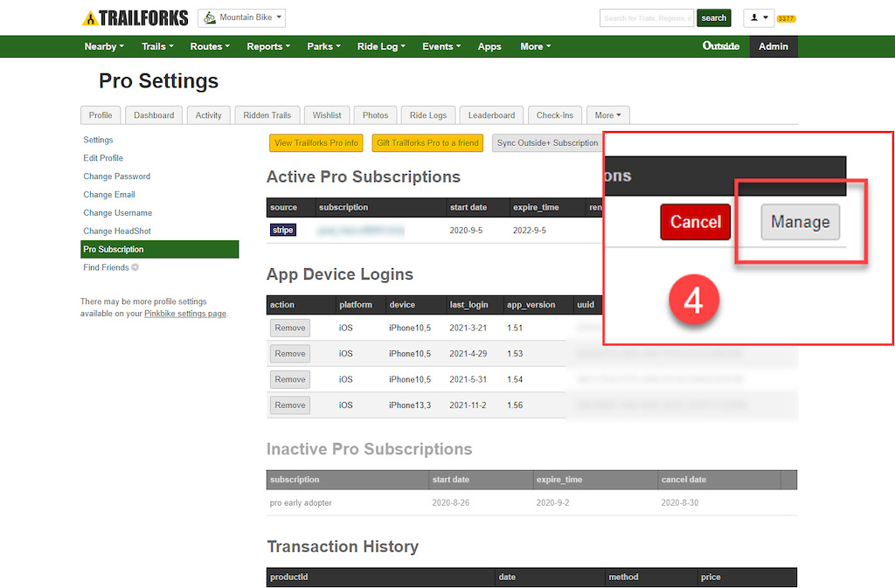Expand the Nearby menu

tap(104, 46)
